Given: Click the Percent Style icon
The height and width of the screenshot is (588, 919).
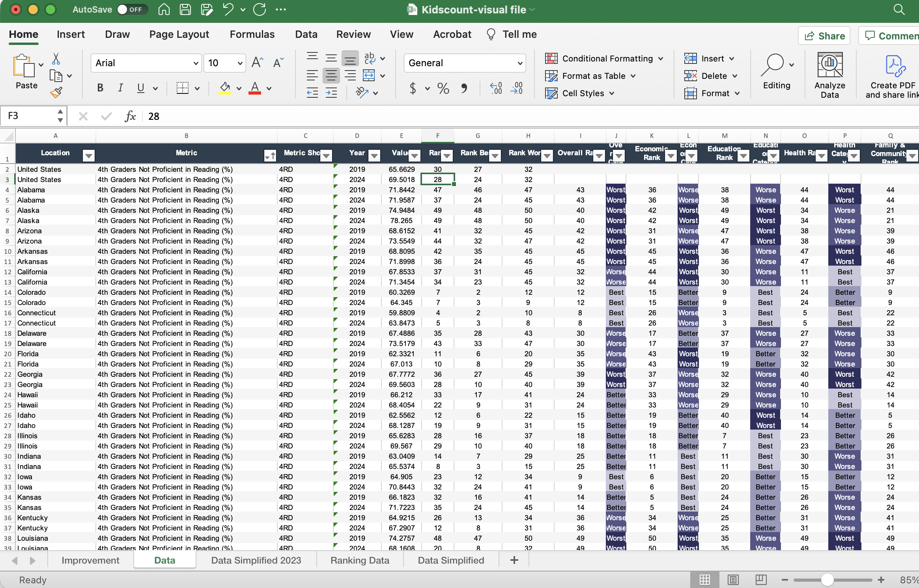Looking at the screenshot, I should 443,88.
